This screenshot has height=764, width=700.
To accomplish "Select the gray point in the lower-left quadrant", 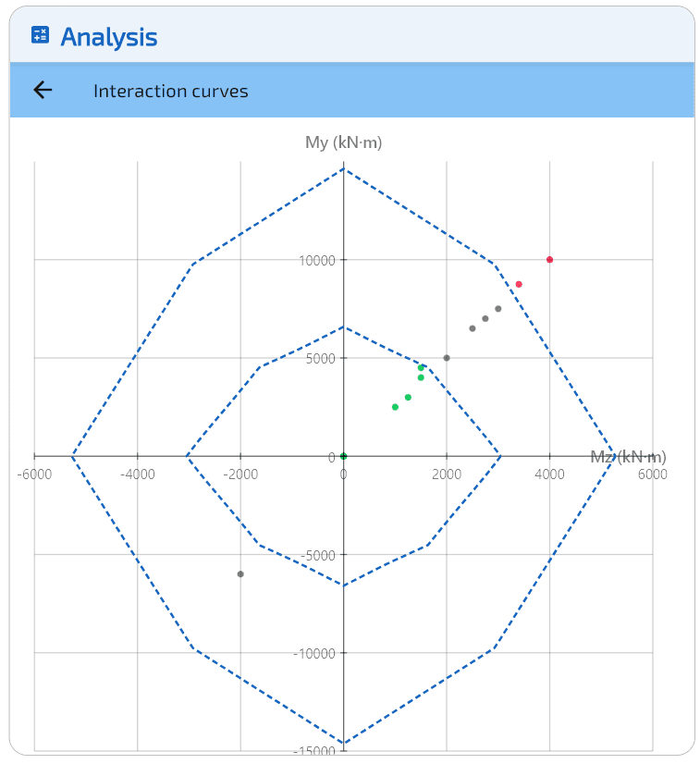I will click(240, 574).
